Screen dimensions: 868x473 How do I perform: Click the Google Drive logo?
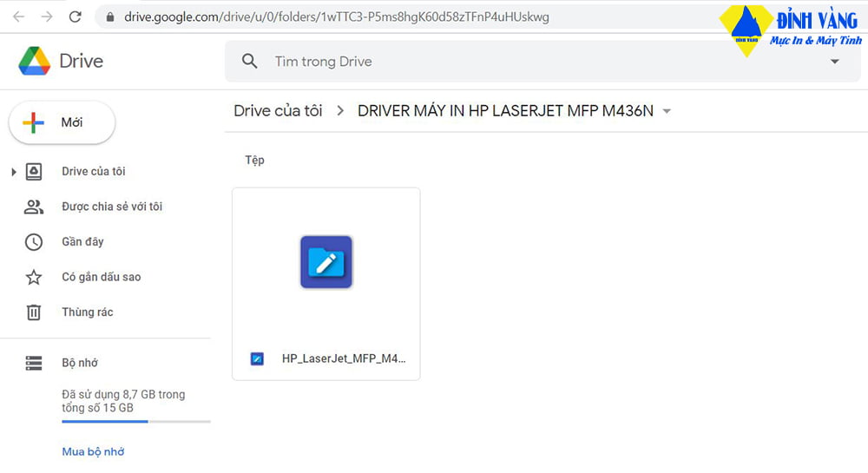(35, 61)
